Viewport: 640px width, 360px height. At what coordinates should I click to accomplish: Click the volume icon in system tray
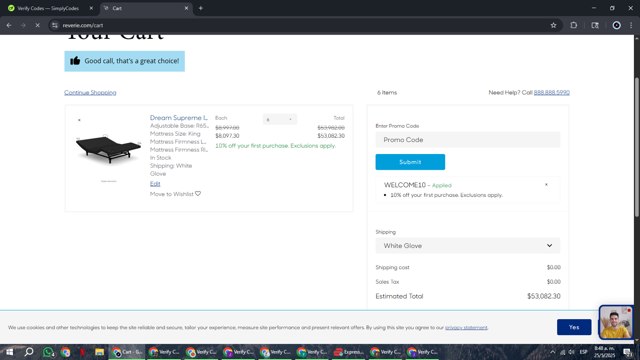[x=571, y=352]
